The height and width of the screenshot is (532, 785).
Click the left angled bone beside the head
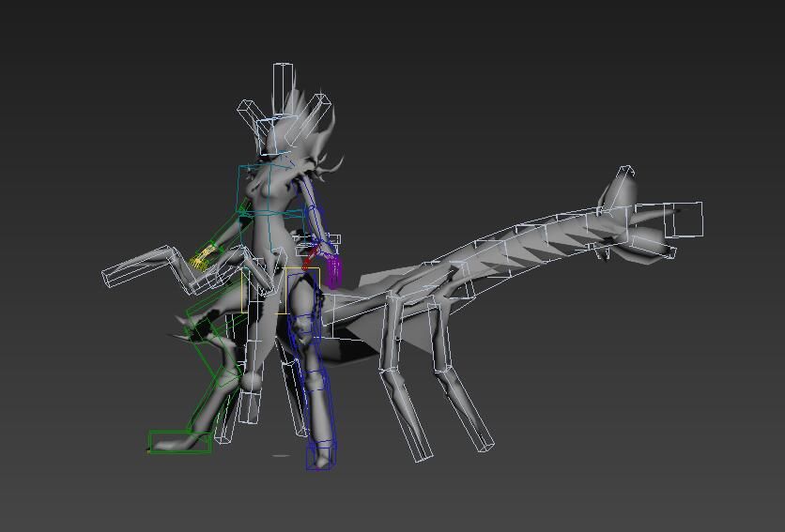click(252, 117)
